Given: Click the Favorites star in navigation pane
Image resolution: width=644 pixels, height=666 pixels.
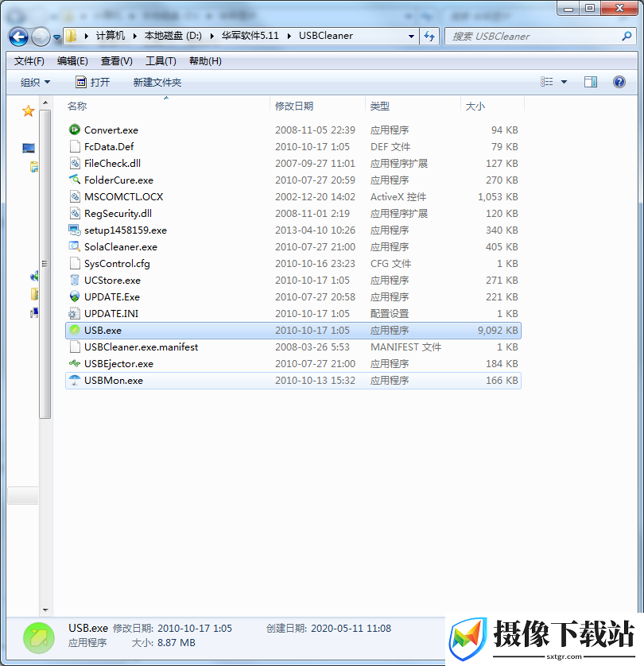Looking at the screenshot, I should pos(29,110).
